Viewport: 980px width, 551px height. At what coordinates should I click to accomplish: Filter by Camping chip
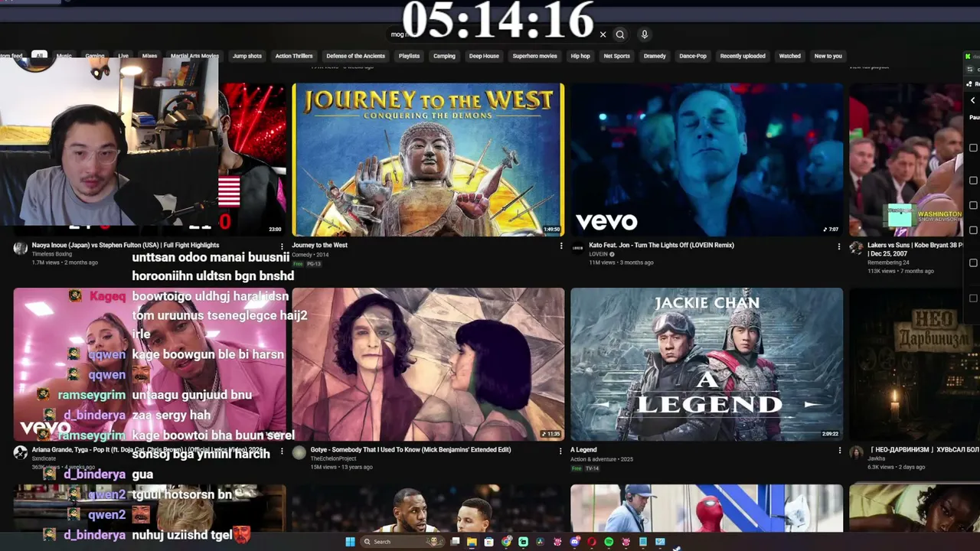click(x=444, y=56)
